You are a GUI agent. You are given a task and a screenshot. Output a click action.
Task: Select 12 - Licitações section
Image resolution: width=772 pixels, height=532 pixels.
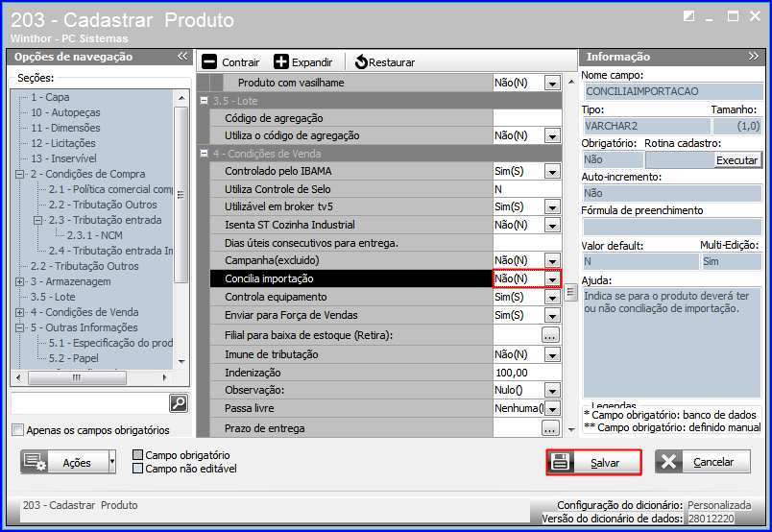point(63,143)
